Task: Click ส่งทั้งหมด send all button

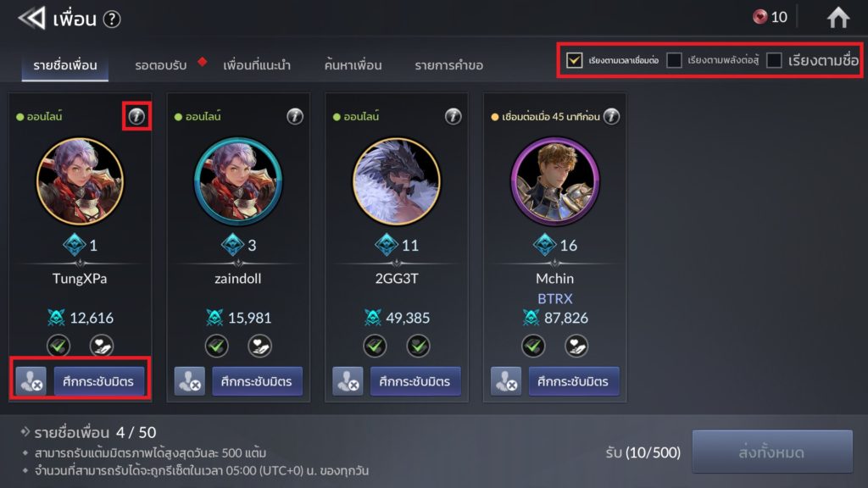Action: click(x=772, y=452)
